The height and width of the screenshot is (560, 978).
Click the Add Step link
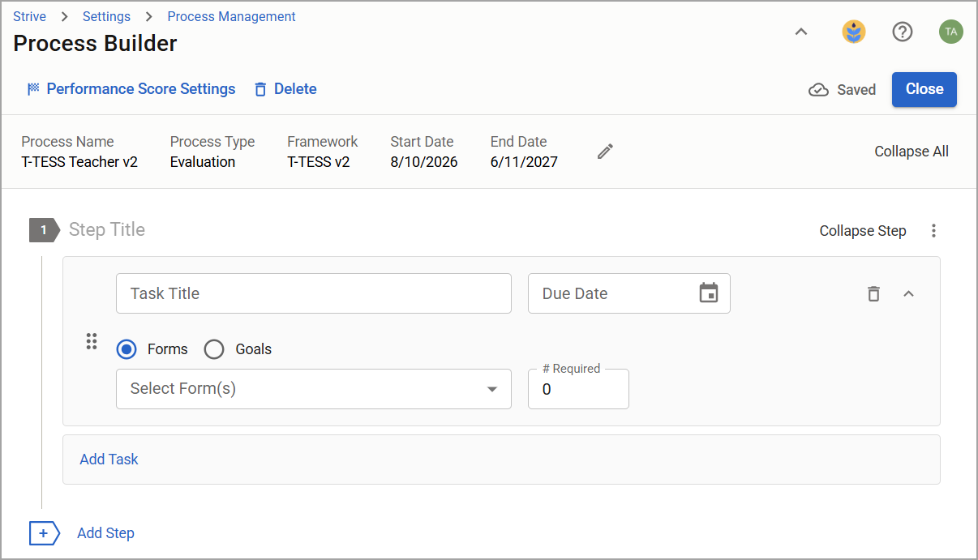[x=105, y=533]
